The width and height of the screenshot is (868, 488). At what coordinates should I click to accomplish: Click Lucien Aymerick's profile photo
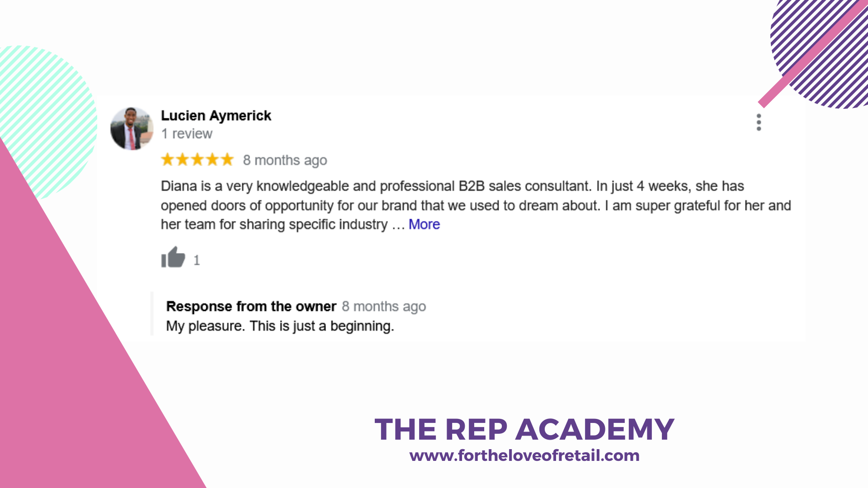[132, 129]
